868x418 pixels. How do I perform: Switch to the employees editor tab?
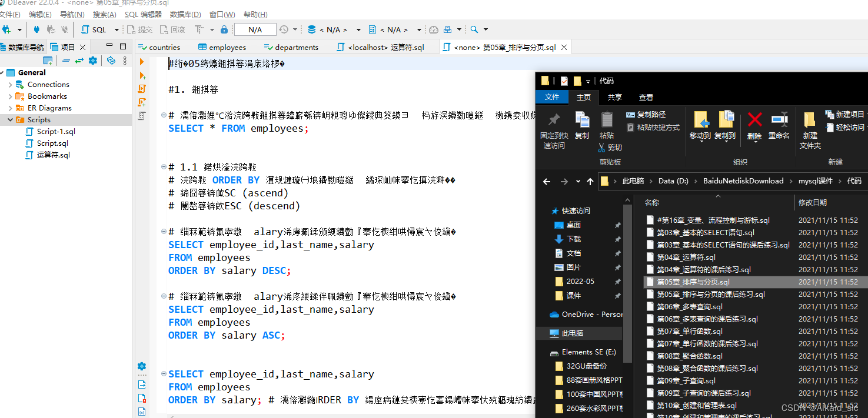[222, 47]
